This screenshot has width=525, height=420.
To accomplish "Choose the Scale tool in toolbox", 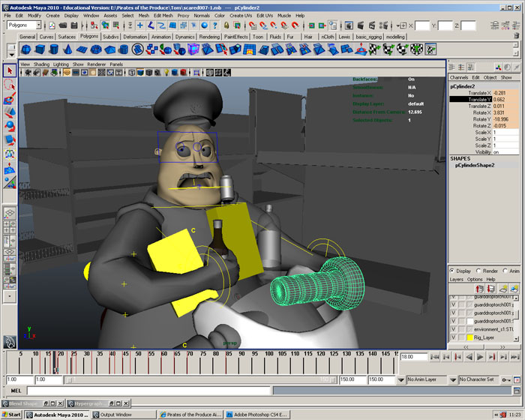I will [x=10, y=140].
